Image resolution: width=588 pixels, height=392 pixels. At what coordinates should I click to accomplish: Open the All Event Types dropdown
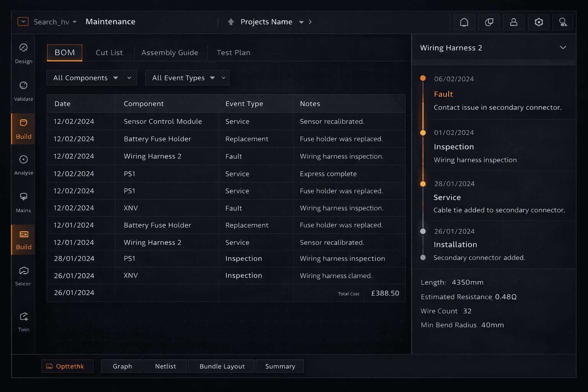click(x=187, y=78)
